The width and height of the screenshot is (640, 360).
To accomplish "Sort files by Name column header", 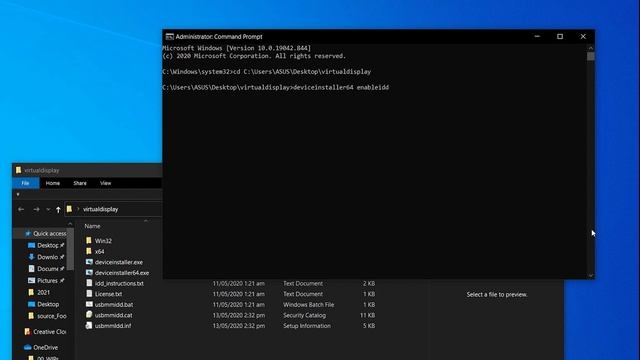I will (x=92, y=226).
